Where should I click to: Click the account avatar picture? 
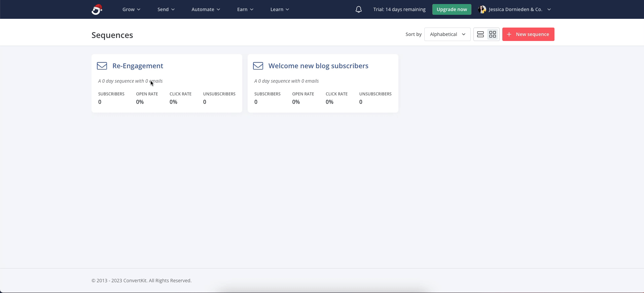click(482, 9)
